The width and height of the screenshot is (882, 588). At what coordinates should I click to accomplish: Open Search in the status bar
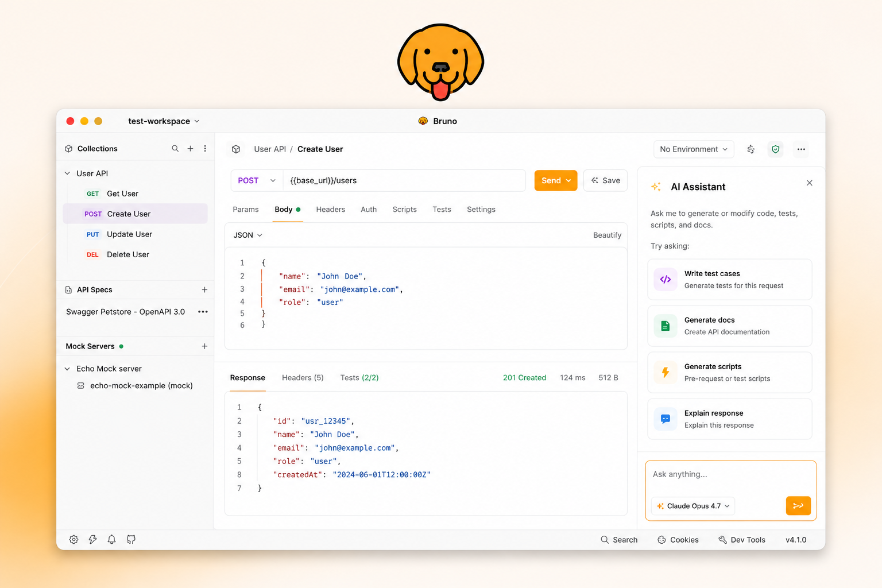(619, 540)
